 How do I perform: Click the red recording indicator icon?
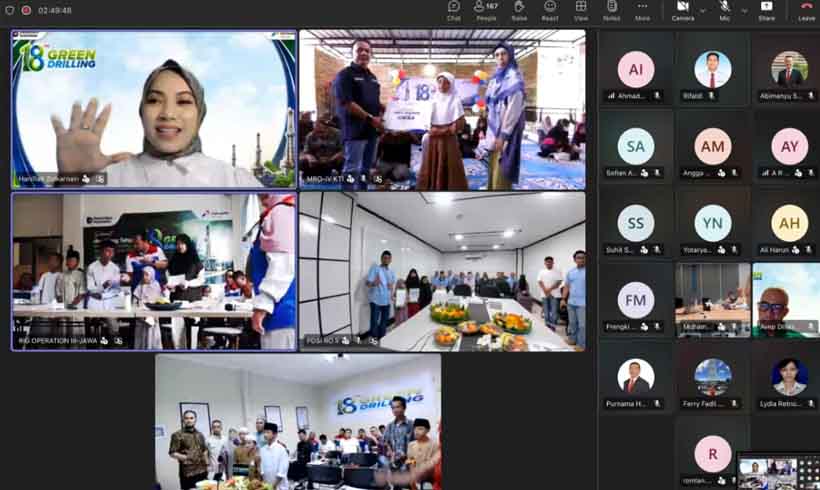(x=26, y=10)
